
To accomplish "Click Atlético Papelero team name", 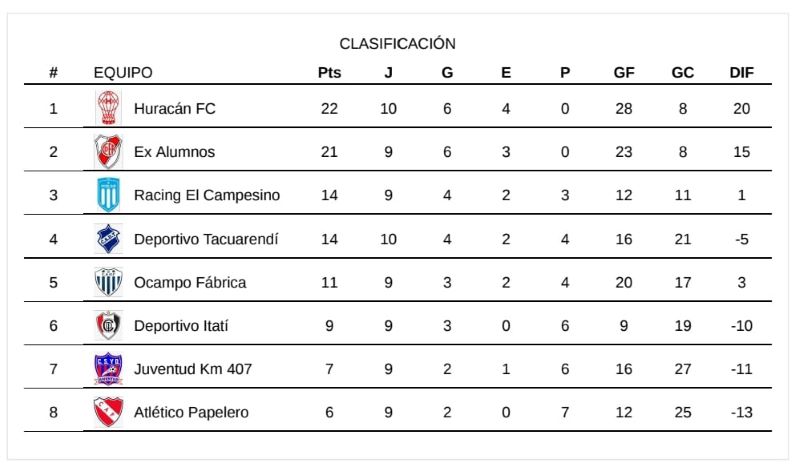I will coord(192,412).
